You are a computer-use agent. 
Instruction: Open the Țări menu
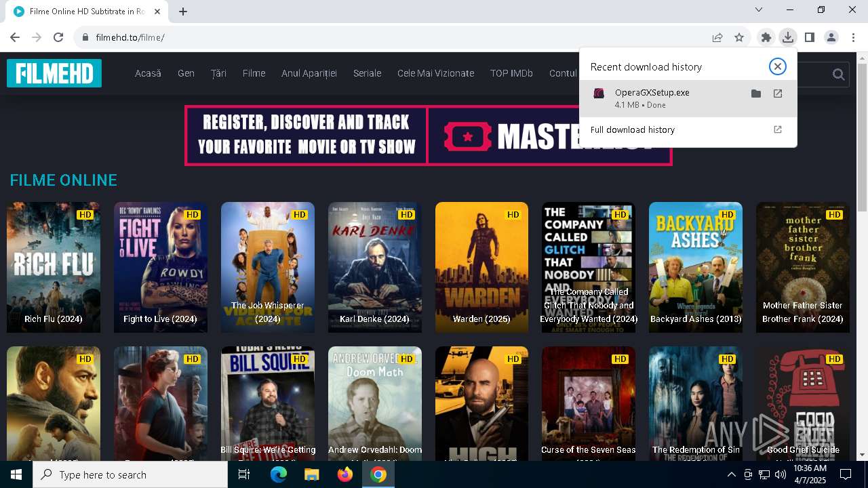click(218, 73)
